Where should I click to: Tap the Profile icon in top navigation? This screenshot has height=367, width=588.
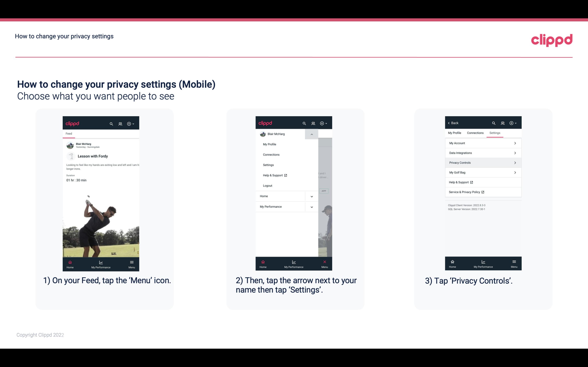(x=120, y=123)
